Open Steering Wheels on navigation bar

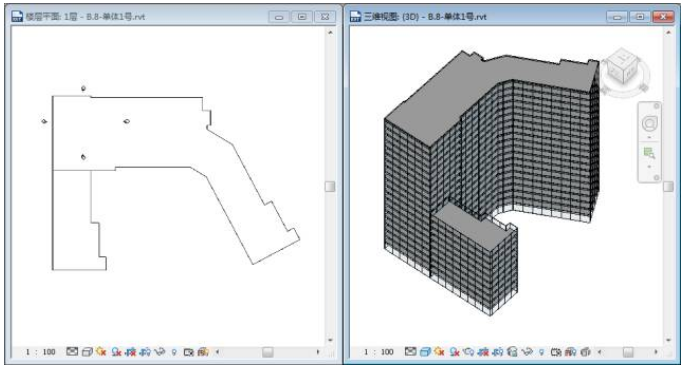[x=649, y=123]
